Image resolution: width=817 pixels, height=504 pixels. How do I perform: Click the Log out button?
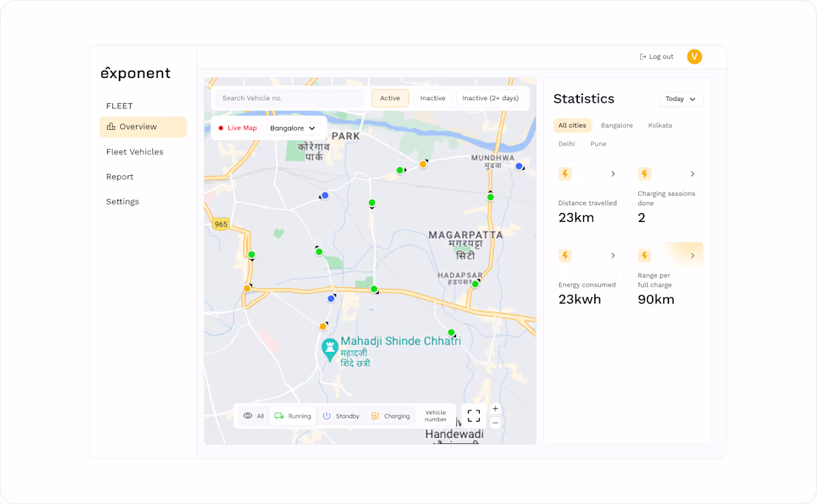(x=656, y=56)
